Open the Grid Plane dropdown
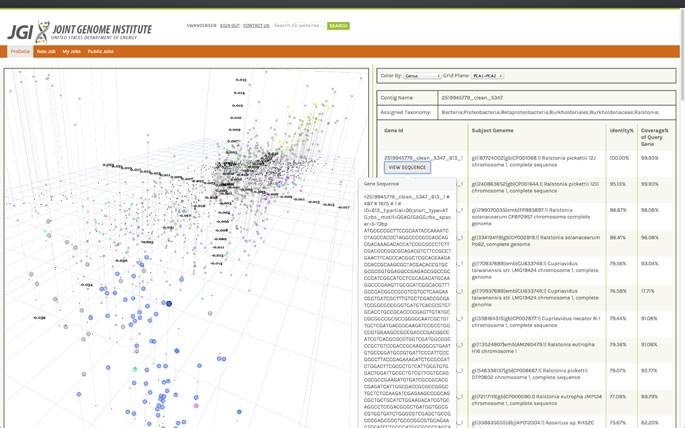Viewport: 685px width, 428px height. [x=487, y=76]
